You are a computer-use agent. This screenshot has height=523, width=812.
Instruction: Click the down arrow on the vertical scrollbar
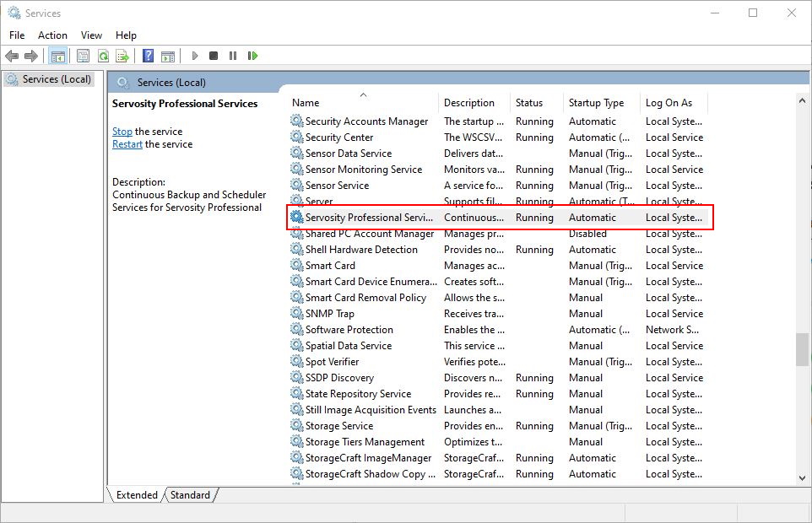pos(801,476)
